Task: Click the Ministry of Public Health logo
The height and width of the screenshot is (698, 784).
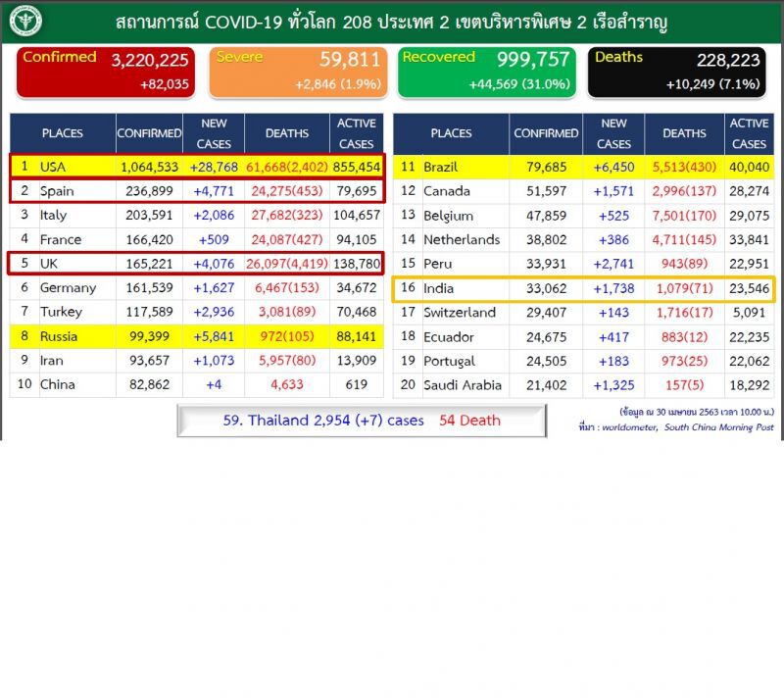Action: (x=25, y=21)
